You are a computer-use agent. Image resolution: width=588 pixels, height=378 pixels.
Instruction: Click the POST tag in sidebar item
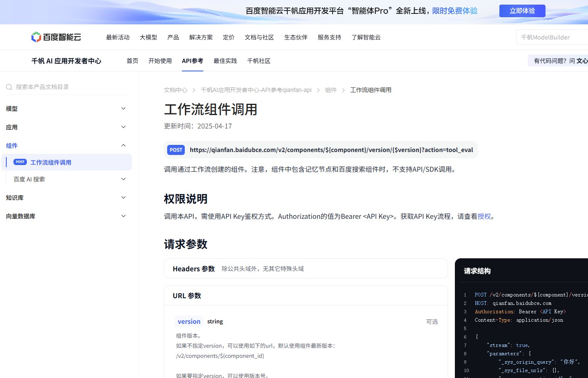(20, 162)
